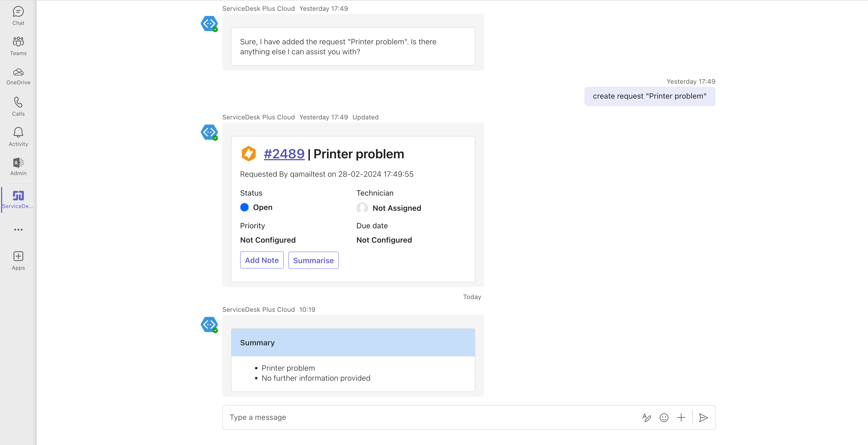Screen dimensions: 868x445
Task: Click the sent message 'create request "Printer problem"'
Action: pyautogui.click(x=649, y=96)
